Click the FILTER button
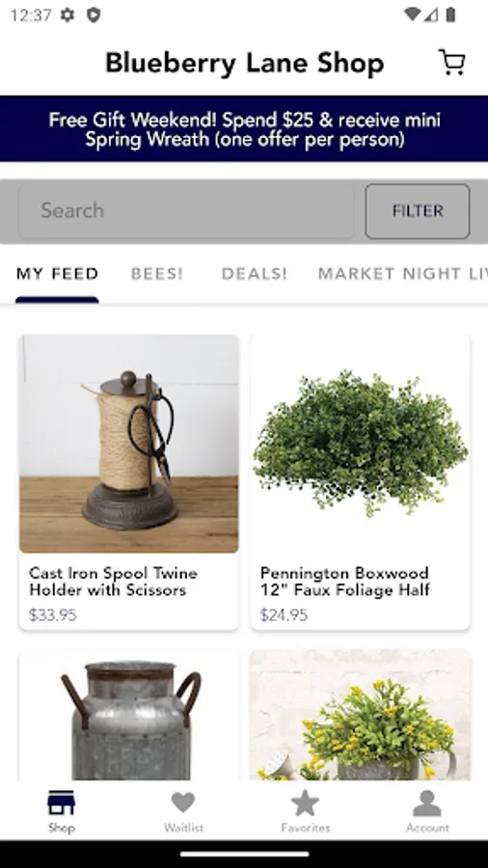Image resolution: width=488 pixels, height=868 pixels. [x=418, y=211]
